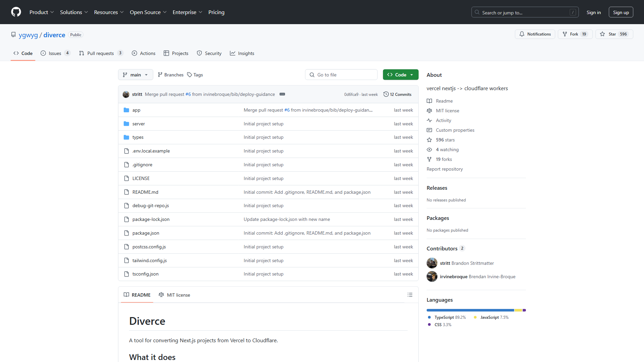This screenshot has height=362, width=644.
Task: Open the types folder icon
Action: pos(126,137)
